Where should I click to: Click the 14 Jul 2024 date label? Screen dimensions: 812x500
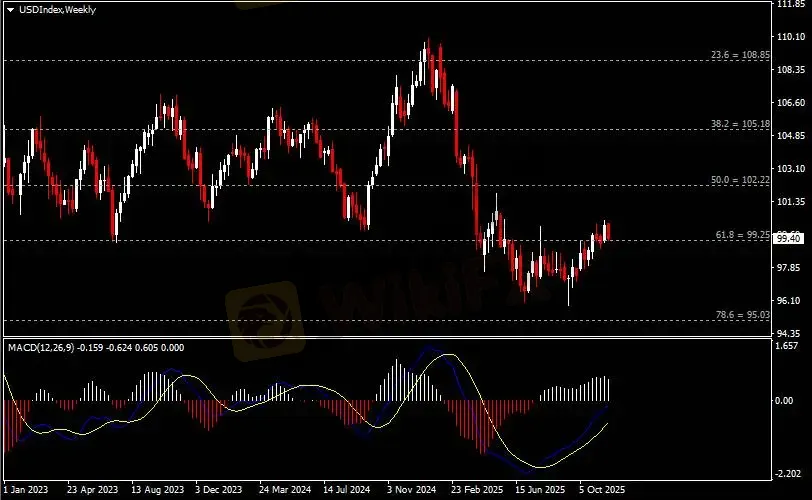(346, 489)
